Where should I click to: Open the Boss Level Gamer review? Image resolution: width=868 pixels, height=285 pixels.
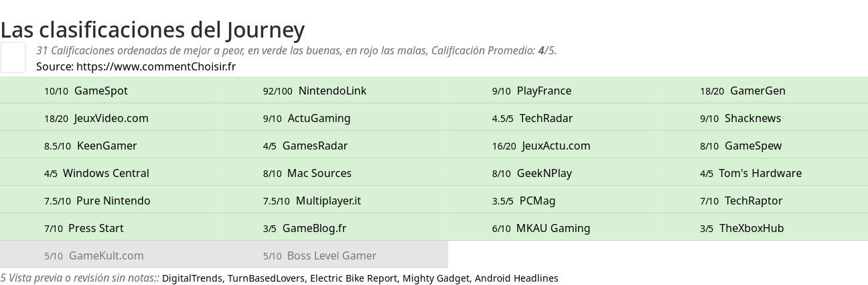coord(320,255)
